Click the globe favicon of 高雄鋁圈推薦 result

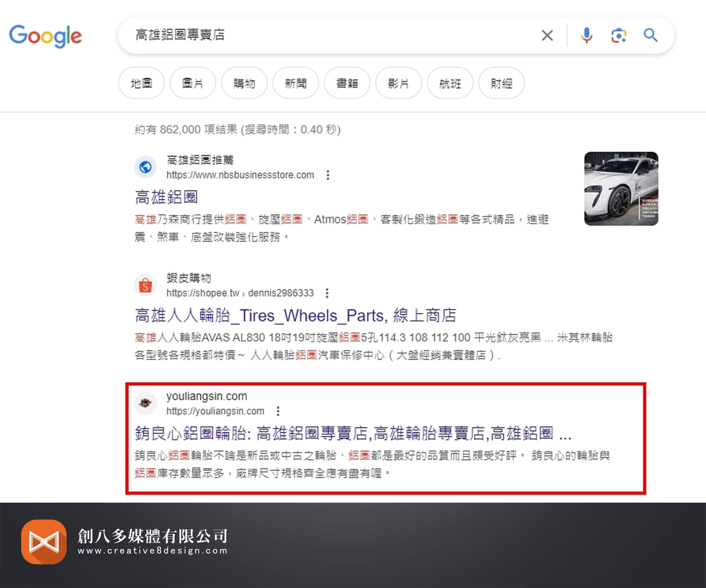(x=145, y=167)
